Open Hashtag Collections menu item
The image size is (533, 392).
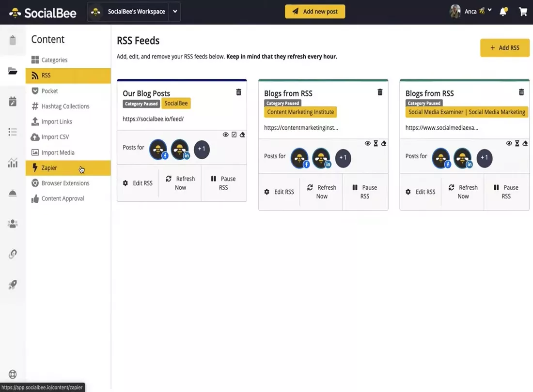(68, 106)
